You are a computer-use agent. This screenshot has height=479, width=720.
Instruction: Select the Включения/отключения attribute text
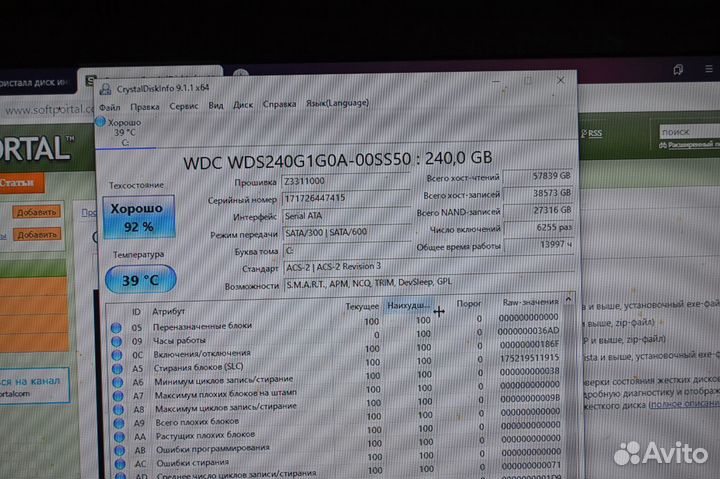point(202,354)
